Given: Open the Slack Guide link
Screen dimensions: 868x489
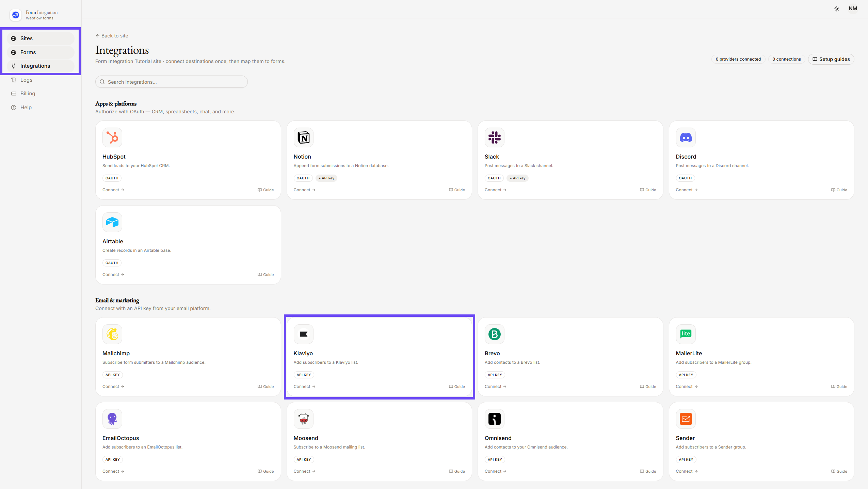Looking at the screenshot, I should (x=648, y=190).
